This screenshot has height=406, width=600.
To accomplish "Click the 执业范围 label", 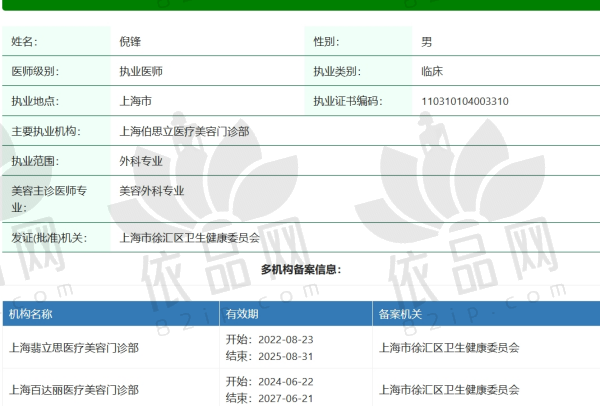I will click(x=35, y=161).
